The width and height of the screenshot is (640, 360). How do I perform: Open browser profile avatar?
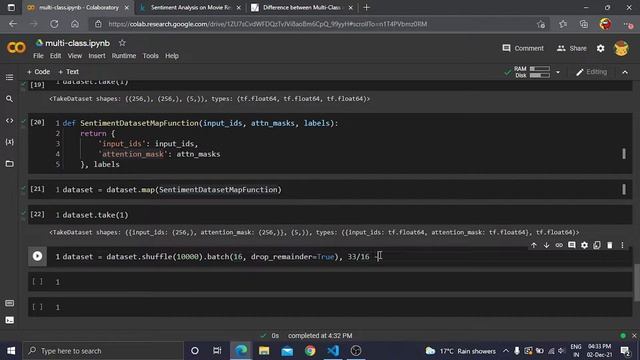(605, 24)
